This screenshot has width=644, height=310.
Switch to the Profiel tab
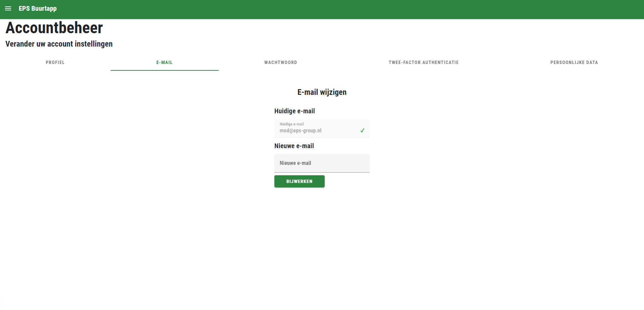[55, 62]
